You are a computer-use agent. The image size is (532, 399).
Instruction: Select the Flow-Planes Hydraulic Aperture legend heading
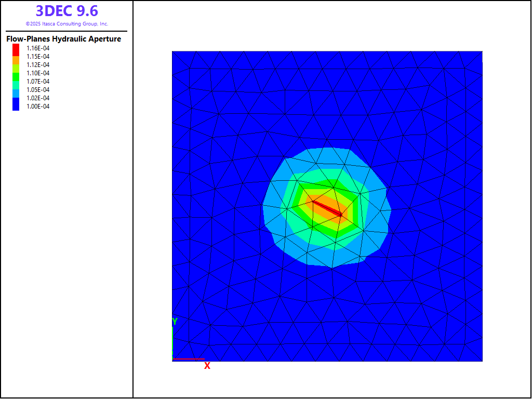pos(63,39)
